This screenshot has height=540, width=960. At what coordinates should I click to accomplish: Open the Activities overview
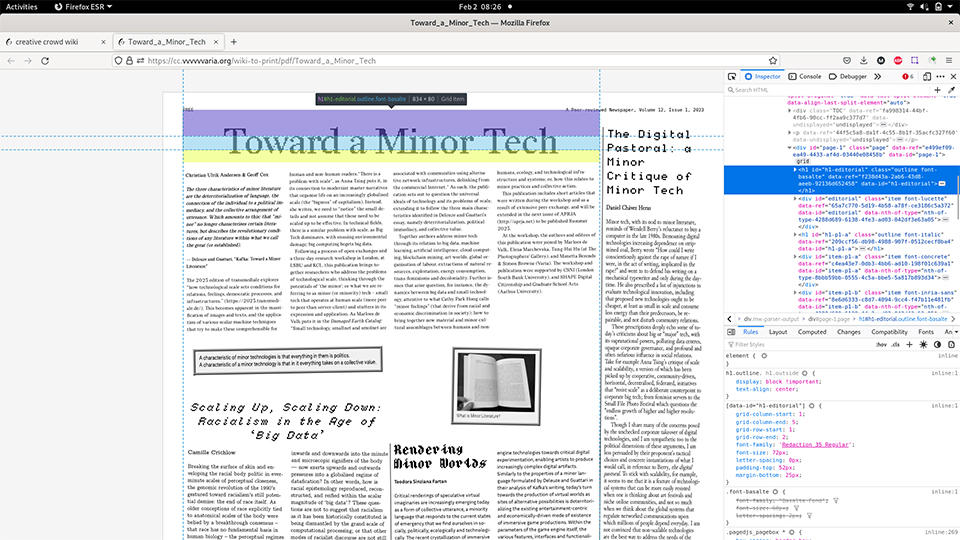[x=22, y=6]
